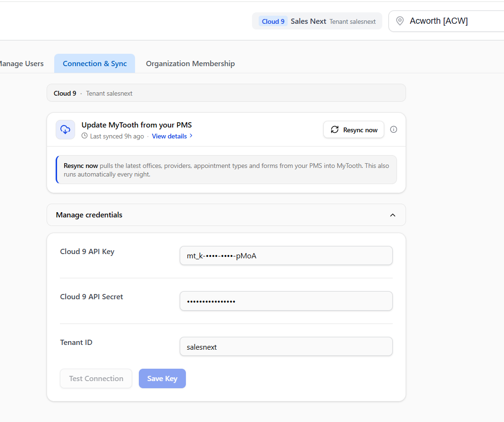Viewport: 504px width, 422px height.
Task: Focus the Cloud 9 API Secret field
Action: (286, 301)
